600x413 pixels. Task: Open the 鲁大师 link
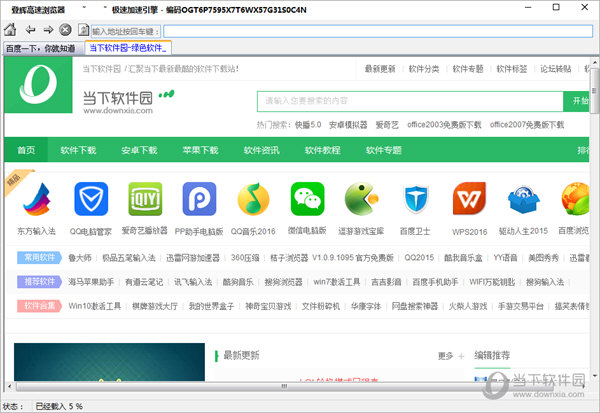[x=80, y=258]
